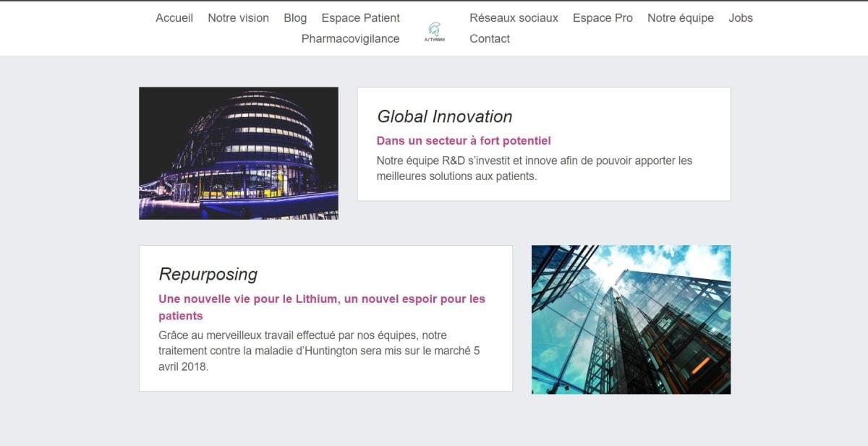Open the Blog section
The image size is (868, 446).
295,17
